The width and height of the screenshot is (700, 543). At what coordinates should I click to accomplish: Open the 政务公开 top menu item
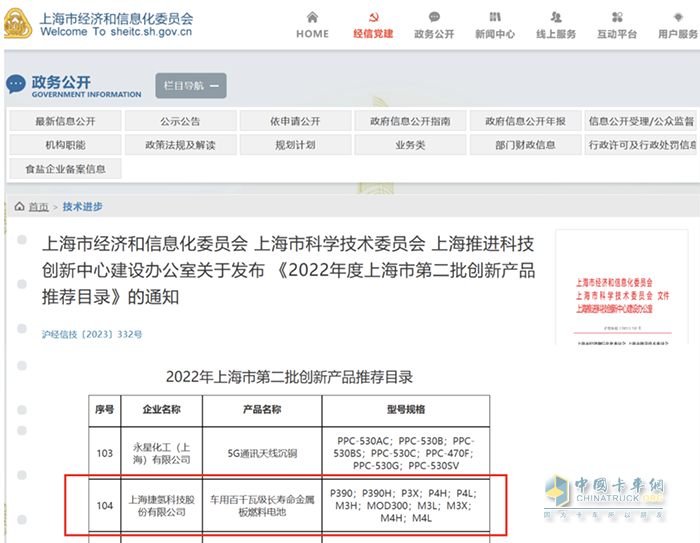pyautogui.click(x=434, y=34)
